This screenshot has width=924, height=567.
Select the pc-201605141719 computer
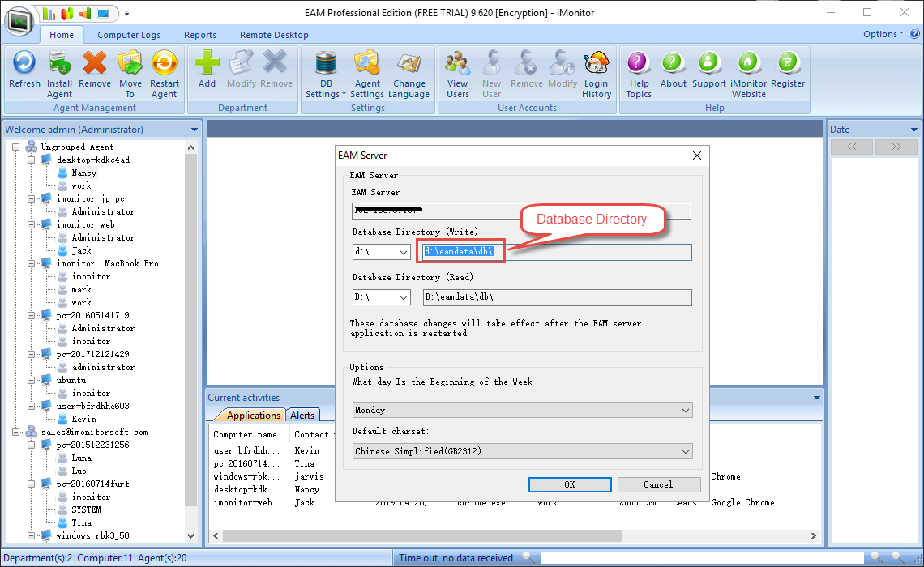click(x=92, y=315)
